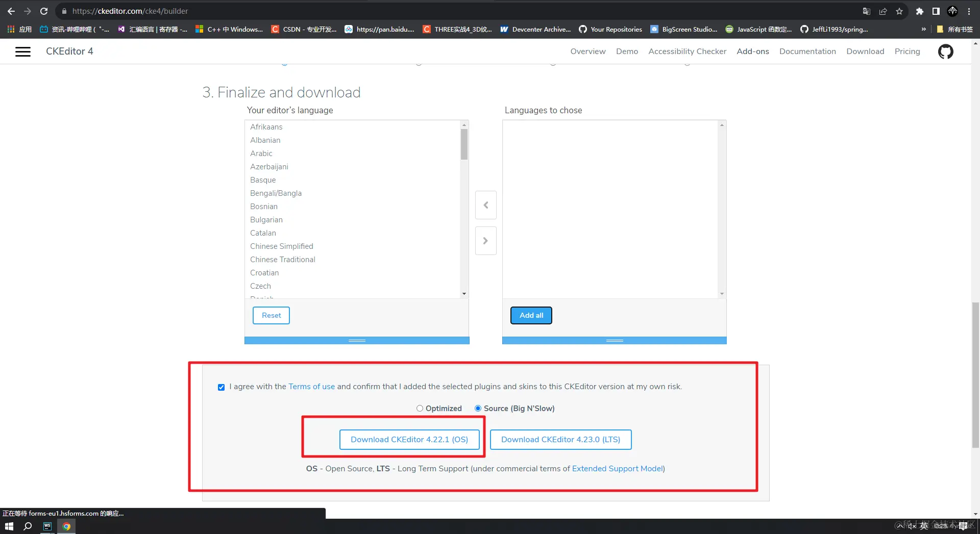980x534 pixels.
Task: Move language left with arrow button
Action: (486, 205)
